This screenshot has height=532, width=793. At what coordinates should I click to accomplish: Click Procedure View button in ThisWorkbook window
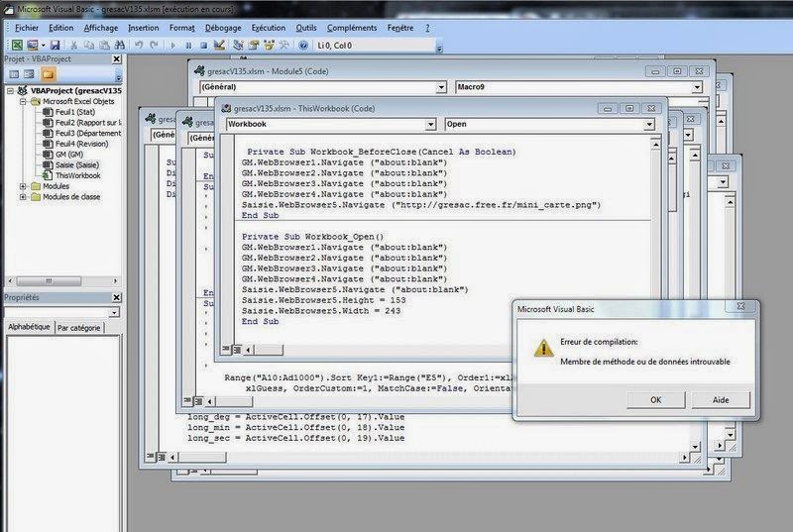(x=226, y=349)
